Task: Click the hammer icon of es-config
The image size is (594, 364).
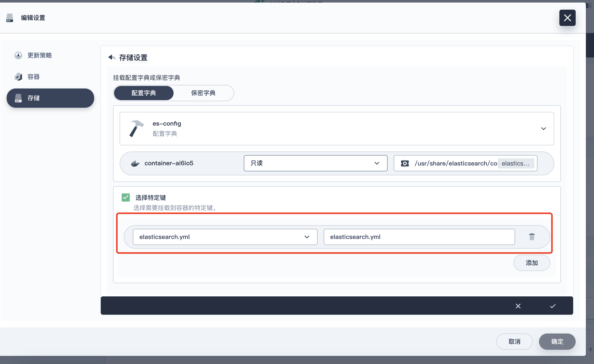Action: click(x=137, y=128)
